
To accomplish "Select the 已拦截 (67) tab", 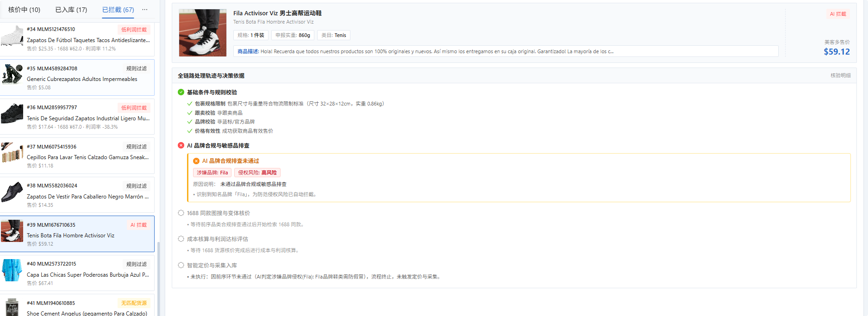I will (x=118, y=10).
